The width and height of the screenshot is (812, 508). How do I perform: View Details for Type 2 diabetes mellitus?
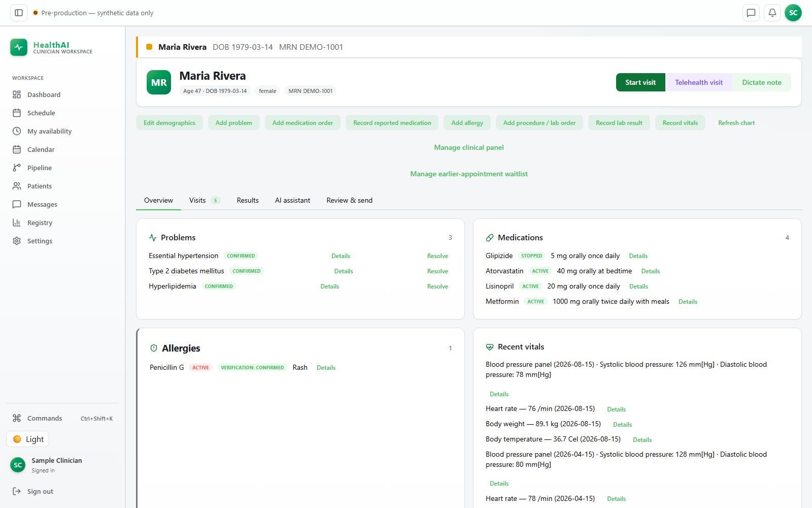[344, 271]
